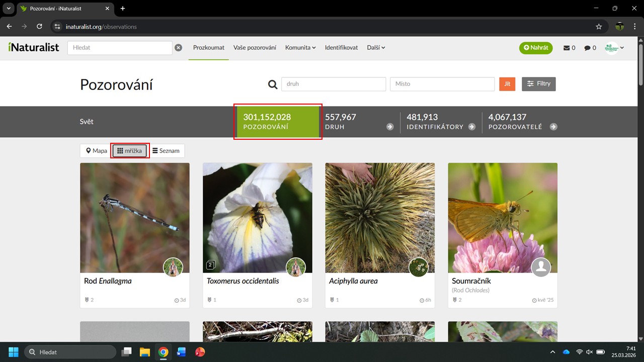Switch to mřížka grid view
Screen dimensions: 644x362
130,151
